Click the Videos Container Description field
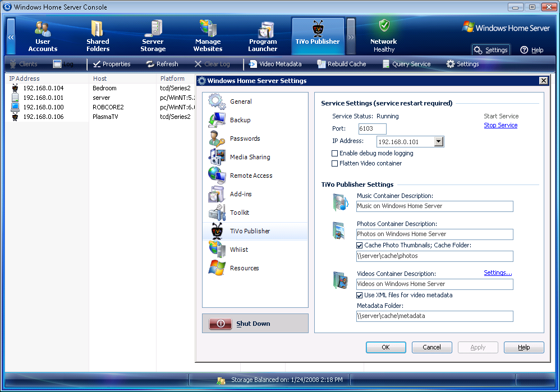This screenshot has width=560, height=392. tap(435, 284)
